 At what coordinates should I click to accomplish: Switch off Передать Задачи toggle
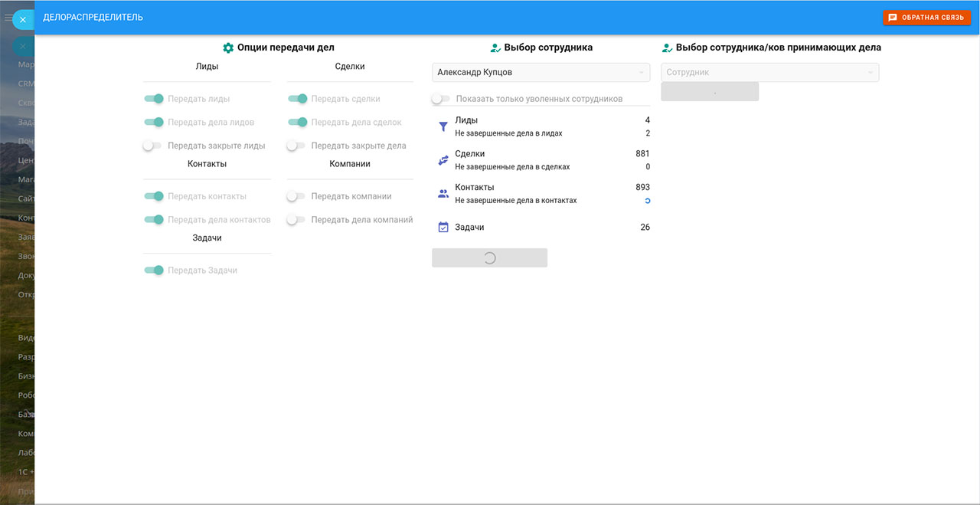154,271
